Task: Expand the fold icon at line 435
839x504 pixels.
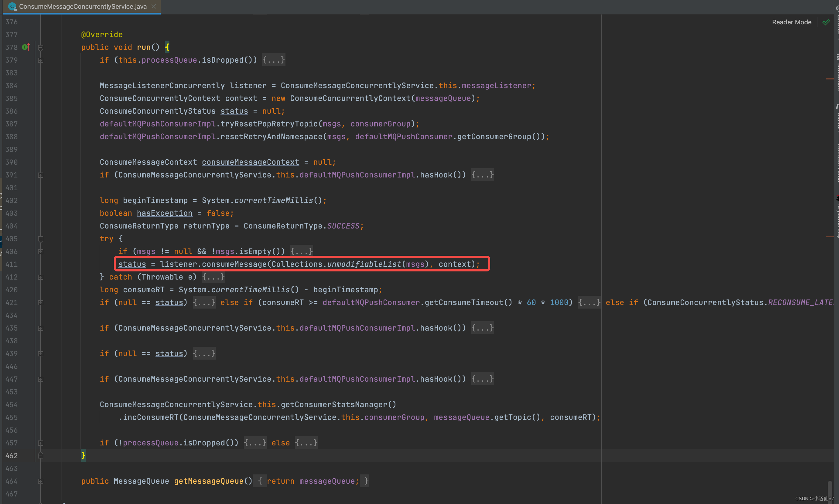Action: 40,328
